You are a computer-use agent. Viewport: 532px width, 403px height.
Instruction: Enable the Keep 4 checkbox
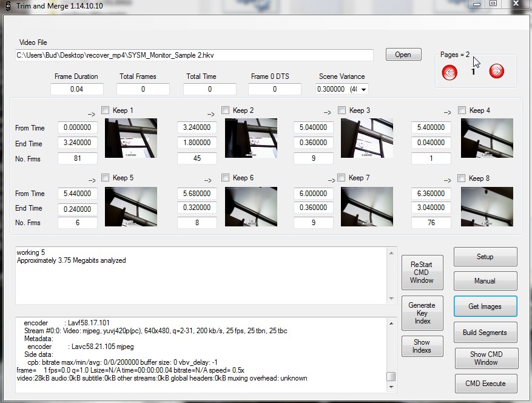pos(462,110)
